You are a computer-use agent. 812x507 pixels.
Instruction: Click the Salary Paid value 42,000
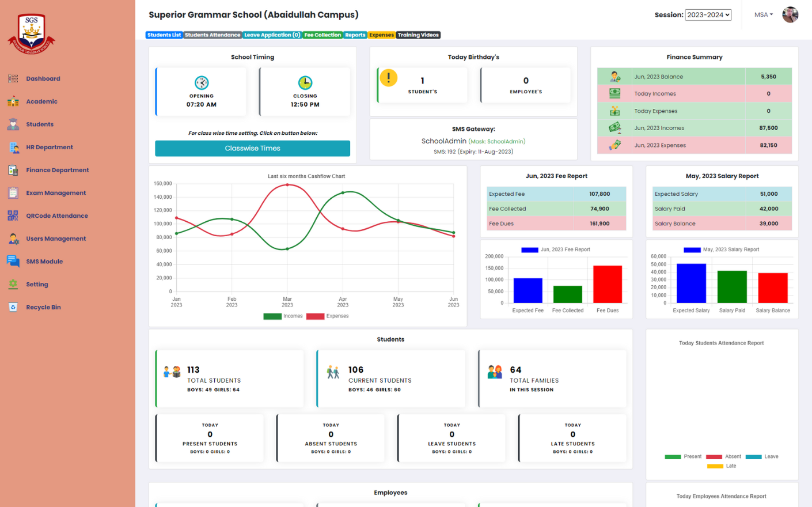tap(769, 209)
